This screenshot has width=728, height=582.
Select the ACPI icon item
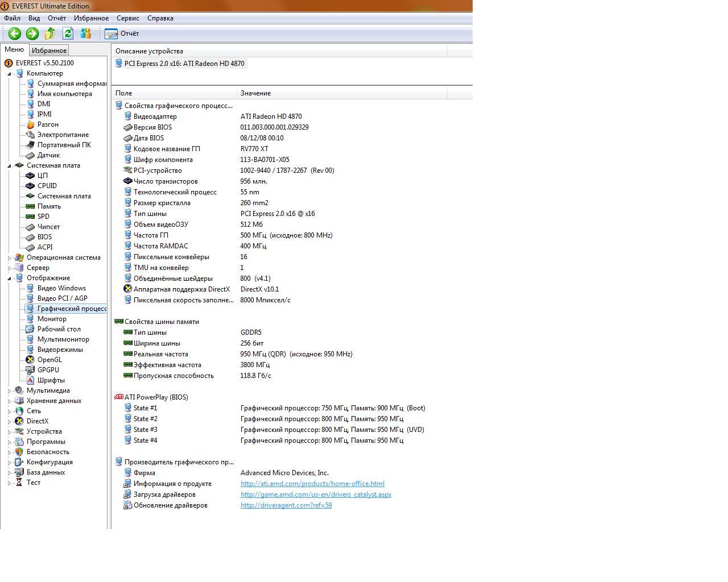coord(30,247)
